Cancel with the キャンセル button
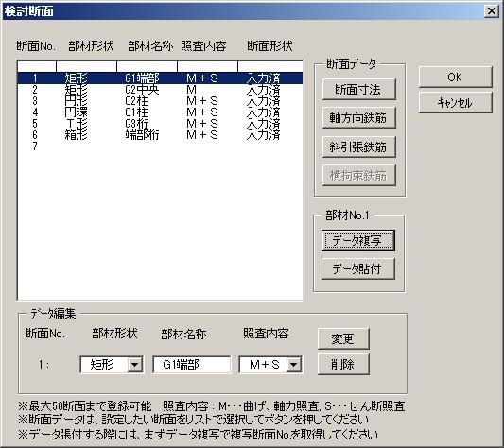The height and width of the screenshot is (448, 504). tap(455, 102)
